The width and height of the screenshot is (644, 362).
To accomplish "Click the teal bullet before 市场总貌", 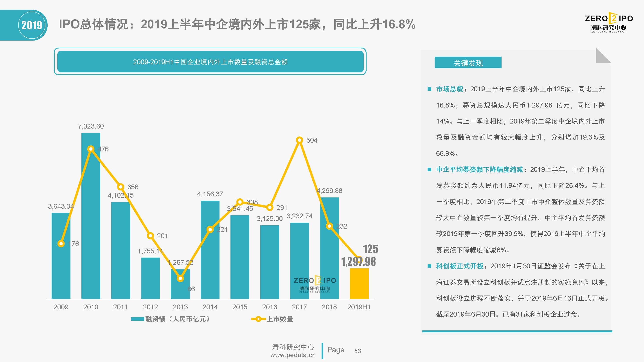I will (x=429, y=89).
